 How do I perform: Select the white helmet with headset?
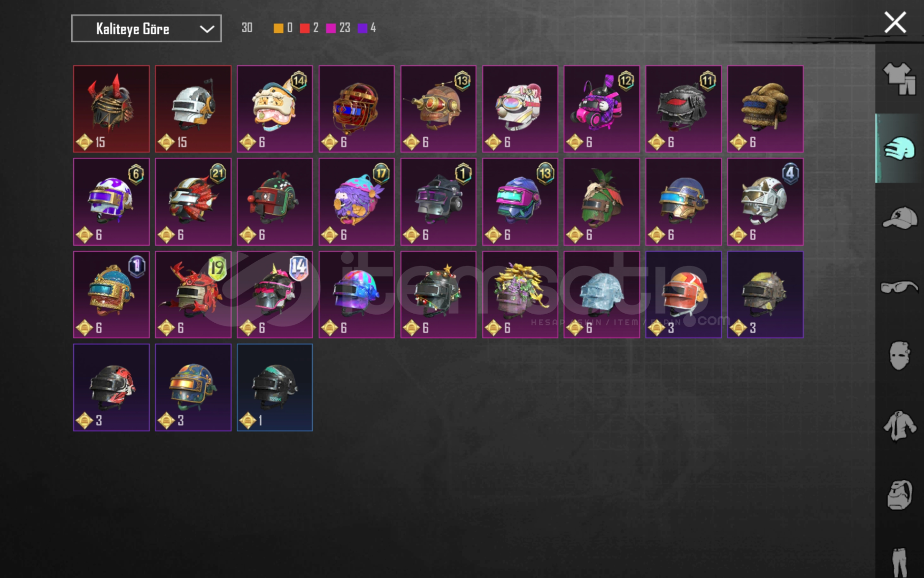coord(193,109)
